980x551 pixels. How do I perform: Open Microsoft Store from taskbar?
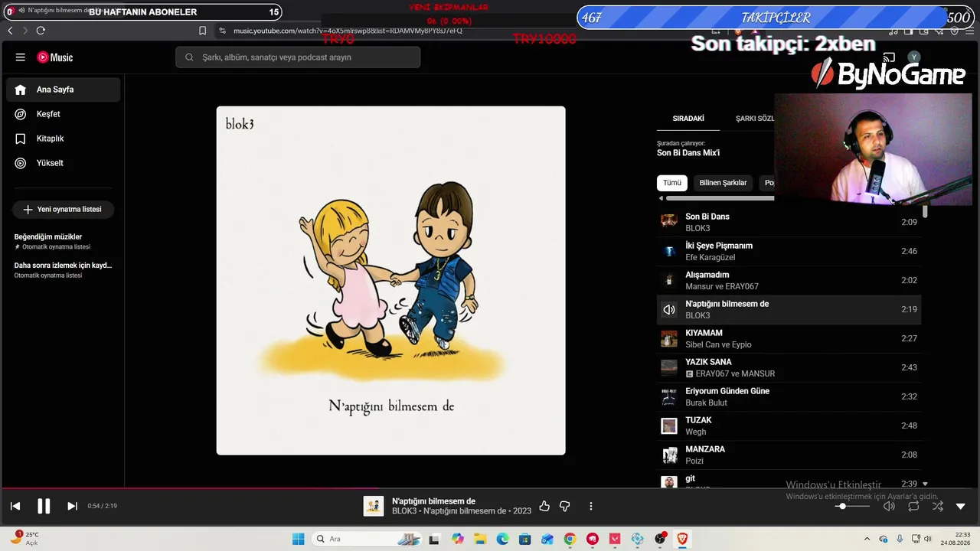[524, 539]
